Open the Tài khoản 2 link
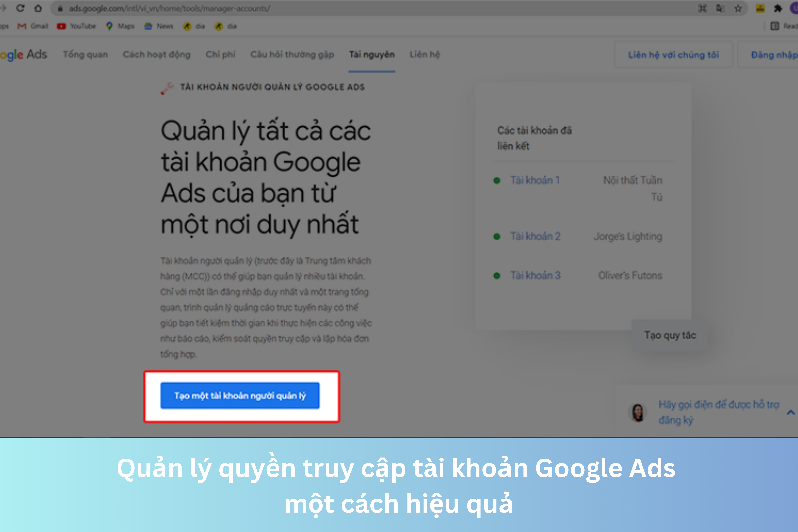 [x=535, y=236]
